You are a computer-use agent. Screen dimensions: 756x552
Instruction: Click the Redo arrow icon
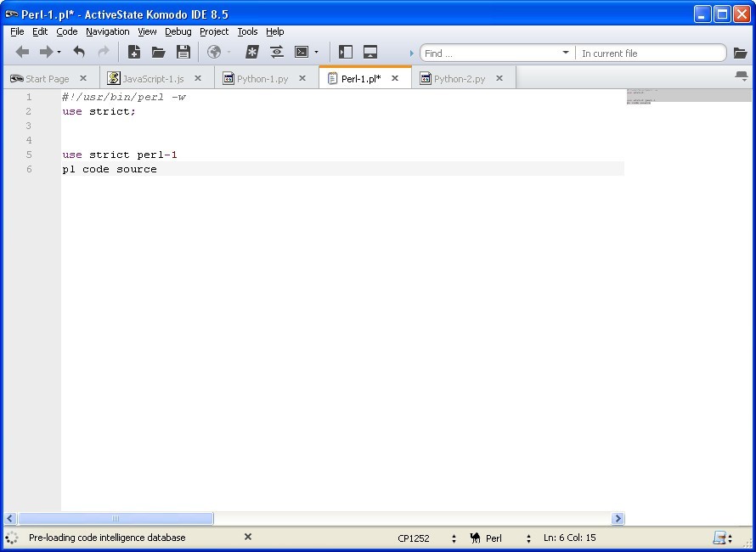103,52
